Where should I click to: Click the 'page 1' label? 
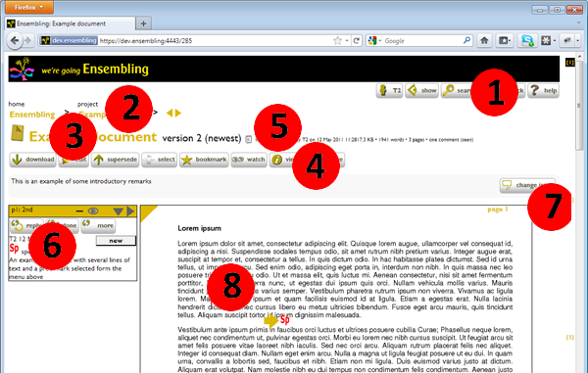498,210
